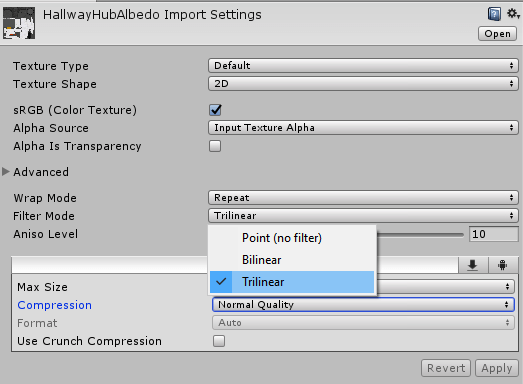The width and height of the screenshot is (523, 384).
Task: Open the Alpha Source dropdown
Action: 363,128
